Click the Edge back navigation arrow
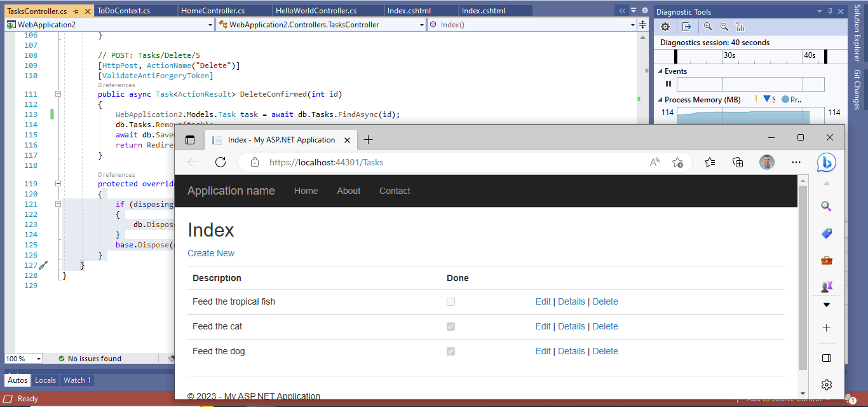 coord(193,162)
